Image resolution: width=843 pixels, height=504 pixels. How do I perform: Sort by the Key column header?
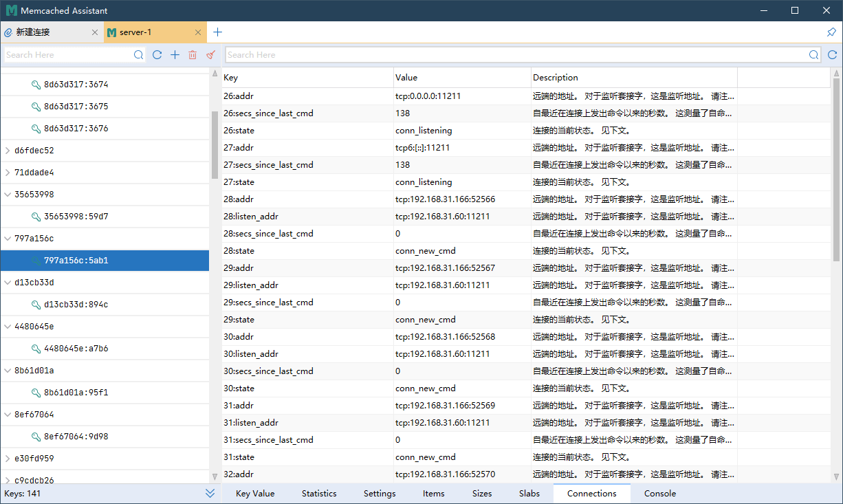point(308,78)
